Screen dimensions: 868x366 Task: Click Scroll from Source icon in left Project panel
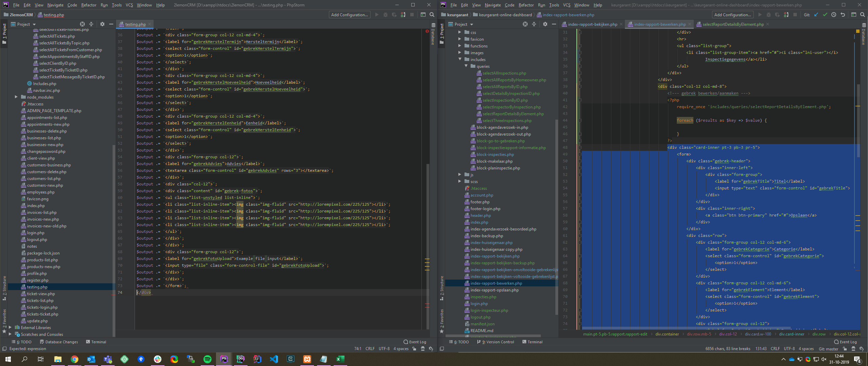click(x=82, y=24)
